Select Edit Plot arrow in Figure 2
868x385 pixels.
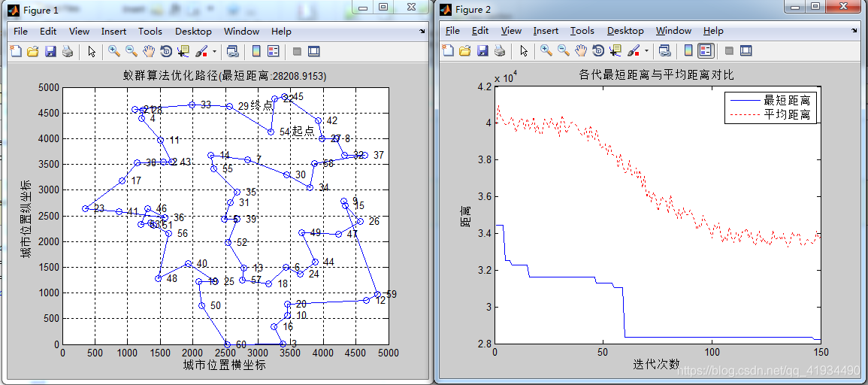(x=525, y=51)
